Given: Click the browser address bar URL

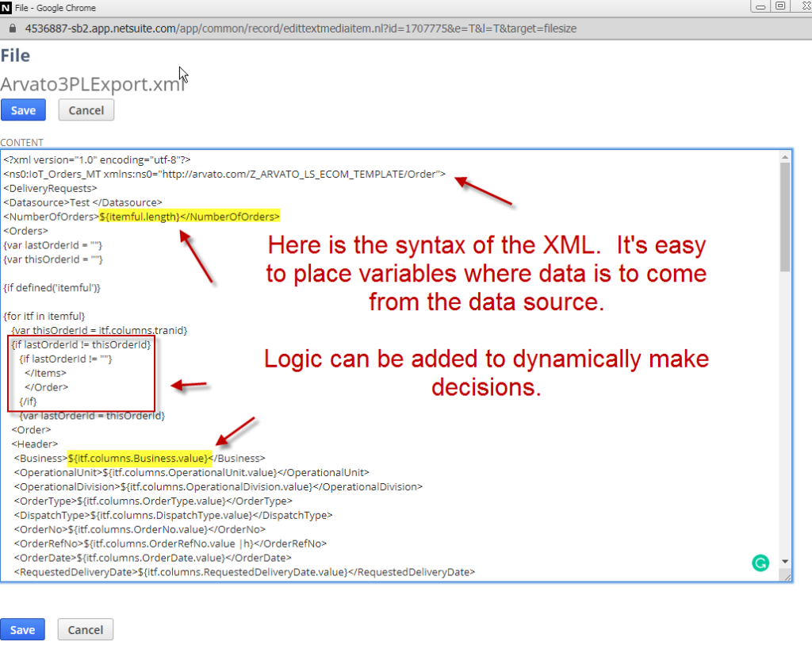Looking at the screenshot, I should coord(301,29).
